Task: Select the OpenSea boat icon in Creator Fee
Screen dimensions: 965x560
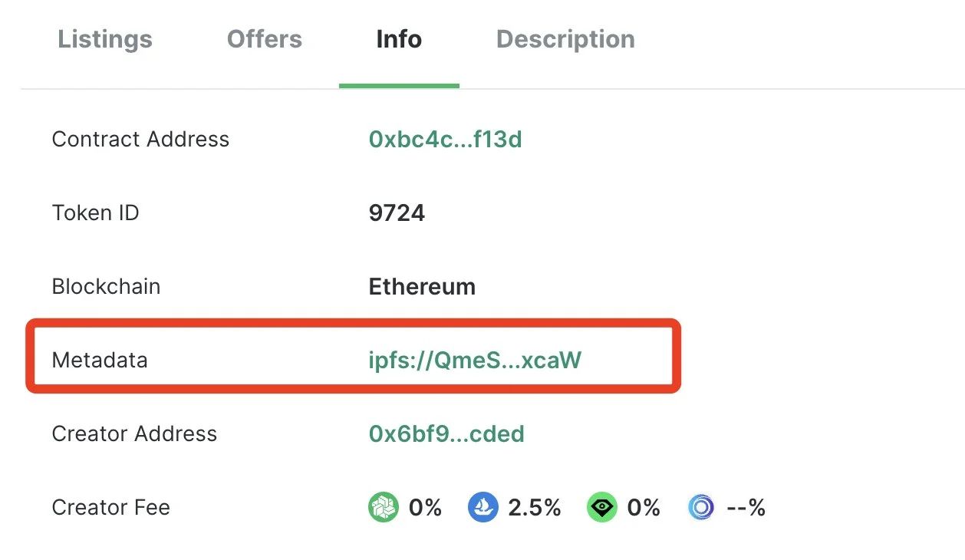Action: coord(483,507)
